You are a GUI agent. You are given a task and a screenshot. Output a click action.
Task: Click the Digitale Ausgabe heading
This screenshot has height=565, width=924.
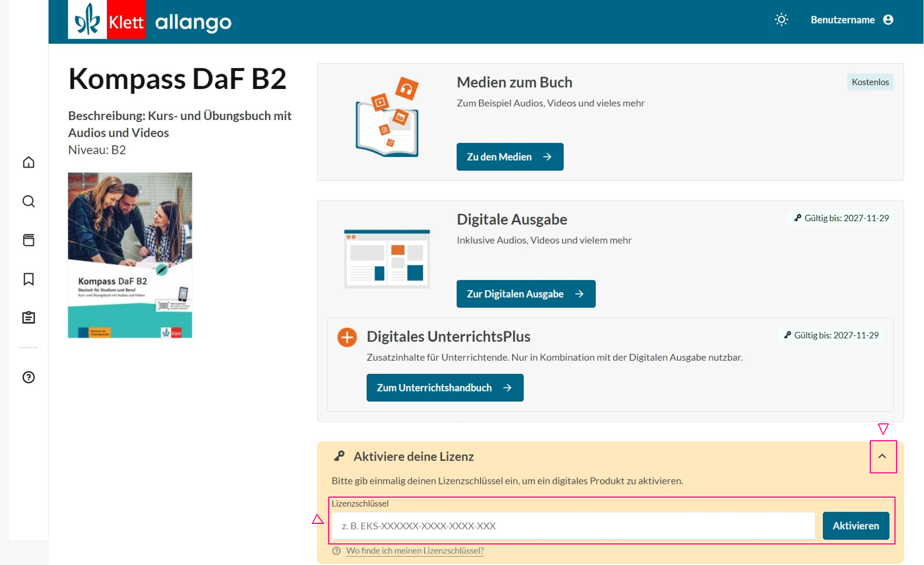[x=512, y=220]
